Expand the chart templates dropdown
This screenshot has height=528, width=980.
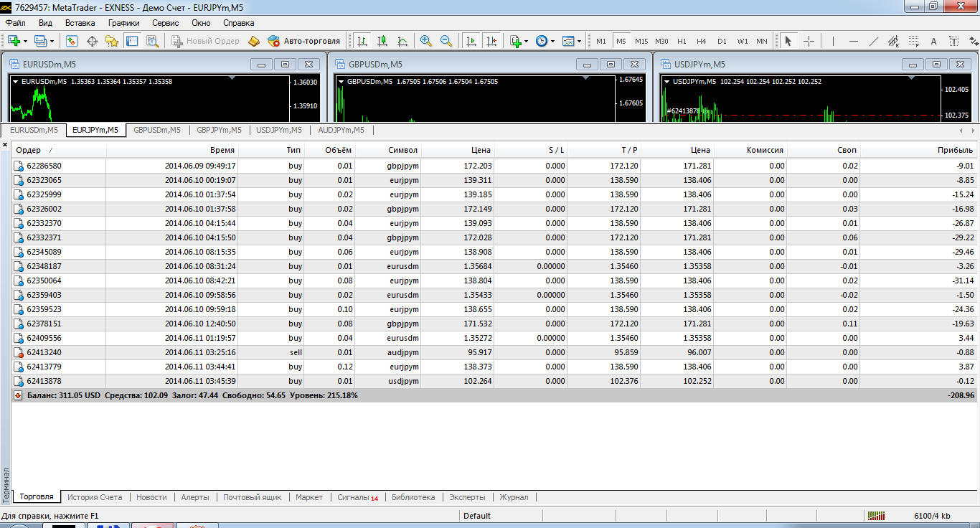tap(579, 41)
